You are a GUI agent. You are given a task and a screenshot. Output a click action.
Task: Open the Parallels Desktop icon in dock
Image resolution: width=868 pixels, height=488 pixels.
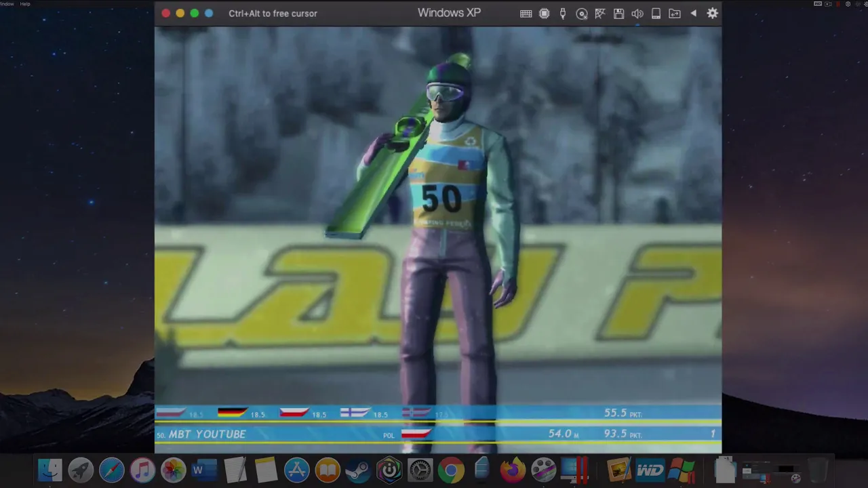(575, 470)
